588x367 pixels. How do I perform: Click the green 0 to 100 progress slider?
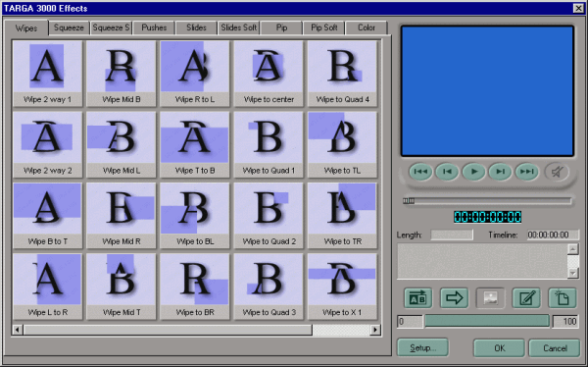[487, 321]
